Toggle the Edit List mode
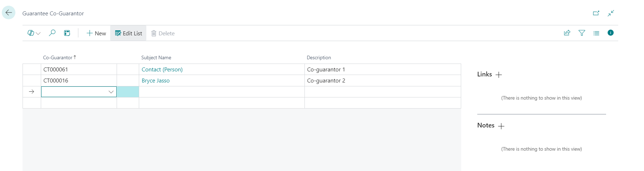Image resolution: width=644 pixels, height=171 pixels. point(128,33)
